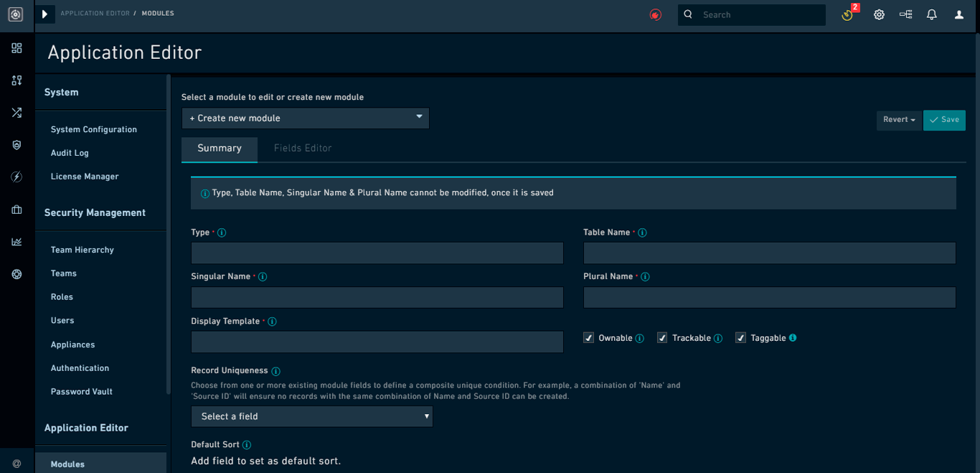Open the notifications bell
This screenshot has width=980, height=473.
(931, 14)
